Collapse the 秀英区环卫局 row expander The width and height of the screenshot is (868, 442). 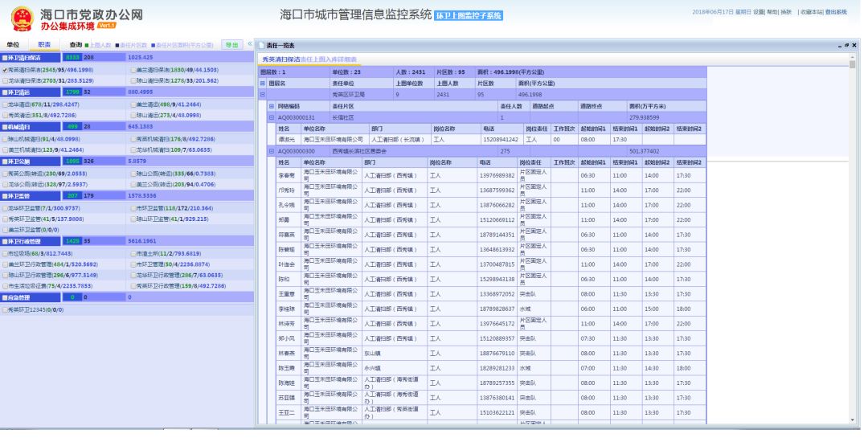point(262,95)
